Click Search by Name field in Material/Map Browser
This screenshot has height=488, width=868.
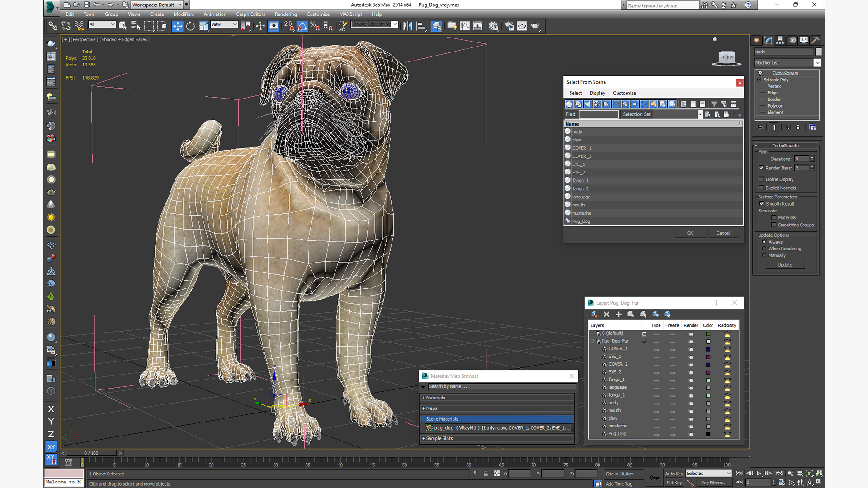(x=502, y=387)
